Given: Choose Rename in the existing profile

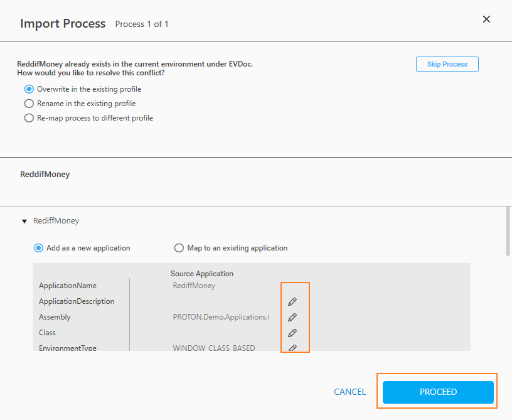Looking at the screenshot, I should pos(29,104).
